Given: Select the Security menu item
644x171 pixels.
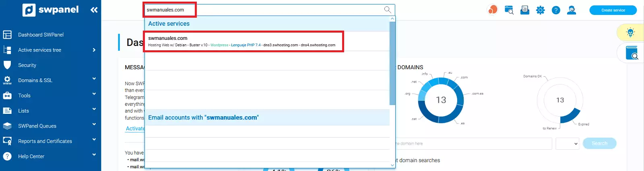Looking at the screenshot, I should point(27,65).
